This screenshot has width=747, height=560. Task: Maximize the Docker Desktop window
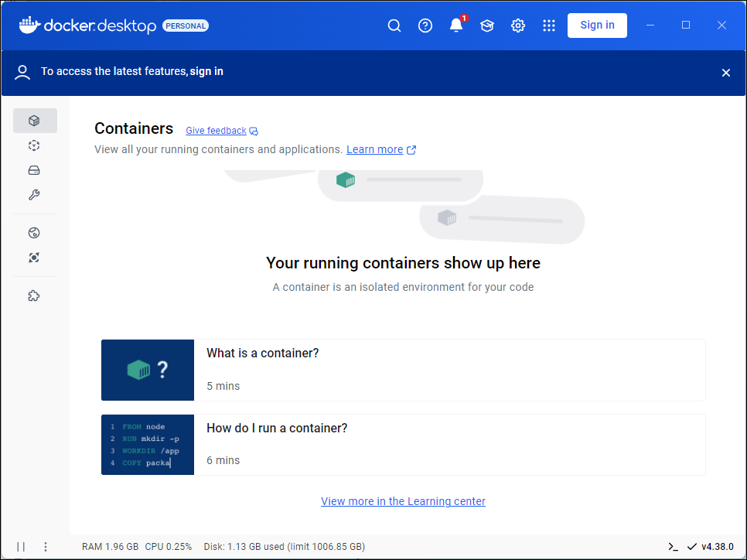(686, 26)
